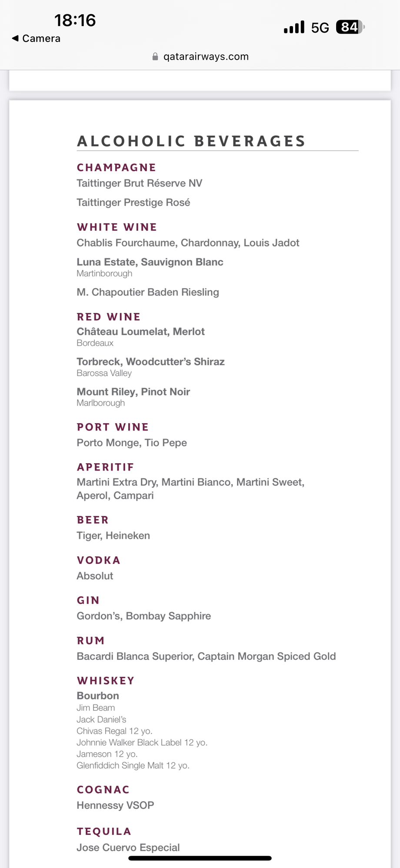Tap Torbreck, Woodcutter's Shiraz entry
Viewport: 400px width, 868px height.
coord(151,362)
